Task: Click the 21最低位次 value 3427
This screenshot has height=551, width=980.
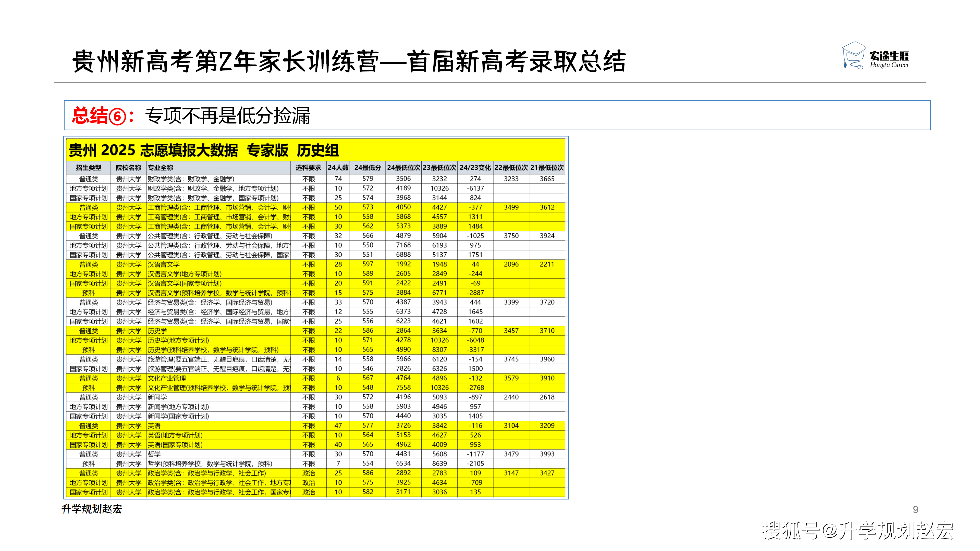Action: (x=547, y=473)
